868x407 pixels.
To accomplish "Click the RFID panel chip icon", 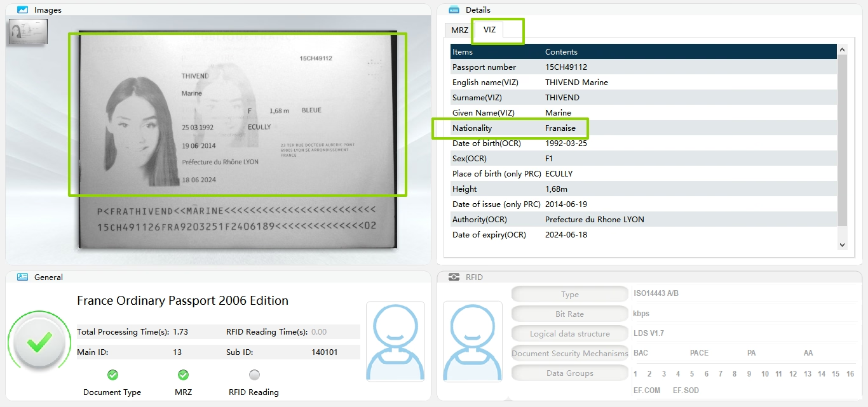I will click(454, 277).
